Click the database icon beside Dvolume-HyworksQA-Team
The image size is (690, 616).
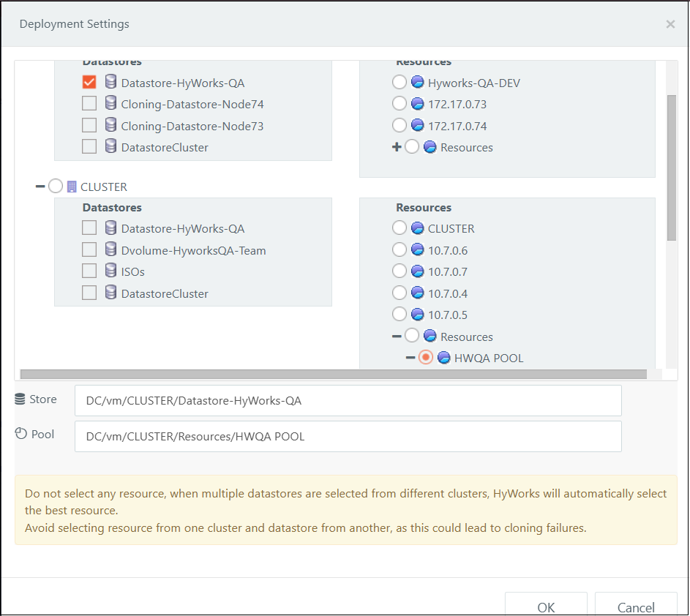111,249
